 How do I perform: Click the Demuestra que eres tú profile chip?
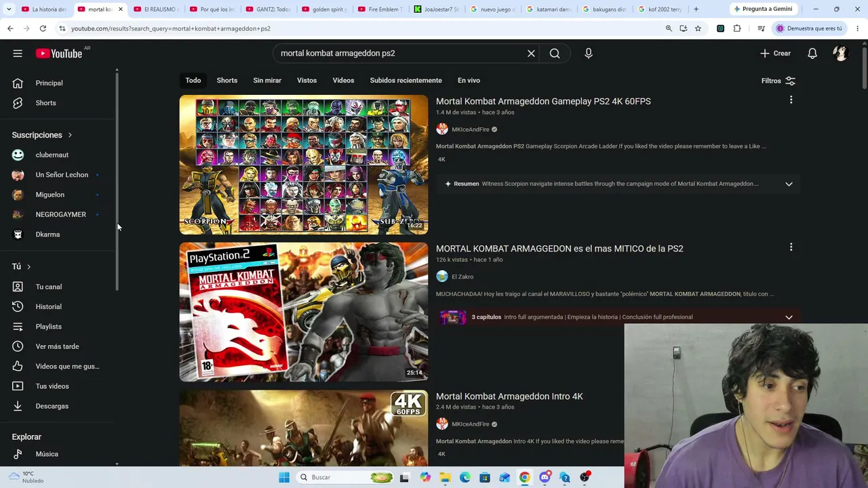coord(810,28)
